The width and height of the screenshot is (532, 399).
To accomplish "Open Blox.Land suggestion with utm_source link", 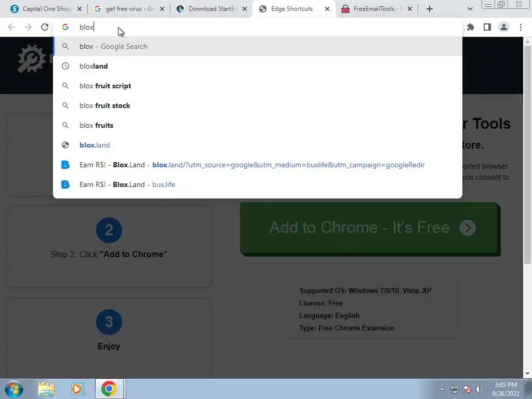I will pyautogui.click(x=258, y=165).
